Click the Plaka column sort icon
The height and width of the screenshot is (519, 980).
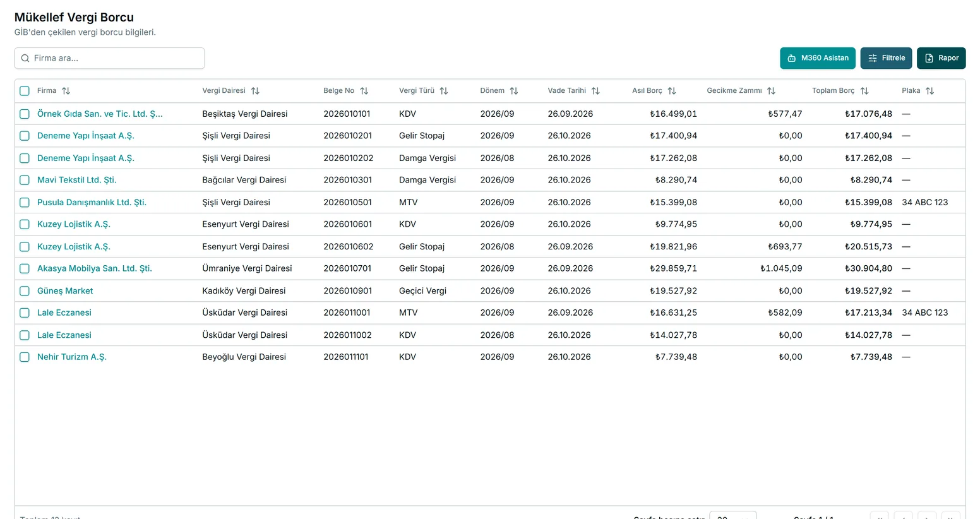coord(929,91)
